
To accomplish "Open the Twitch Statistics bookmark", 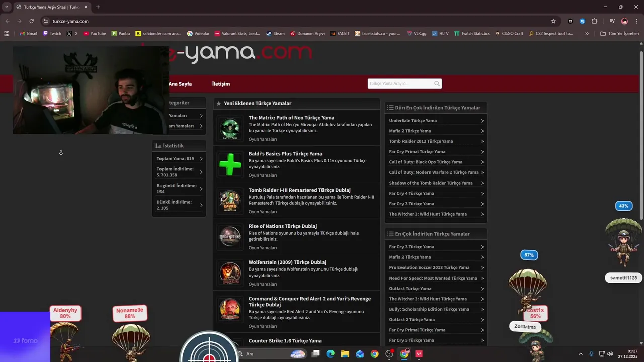I will (x=471, y=34).
